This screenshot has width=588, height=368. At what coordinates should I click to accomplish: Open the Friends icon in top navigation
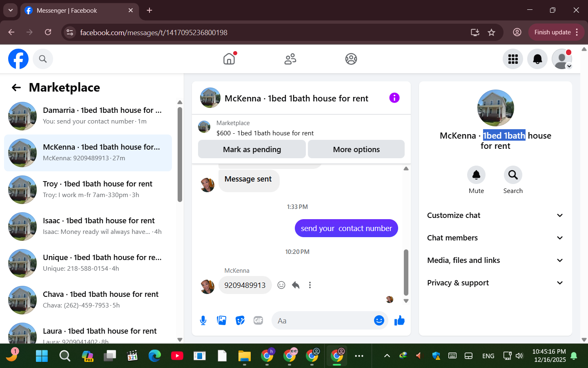(290, 59)
